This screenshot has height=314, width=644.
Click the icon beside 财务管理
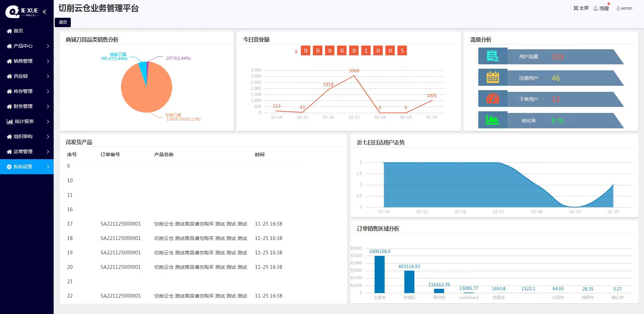coord(9,106)
